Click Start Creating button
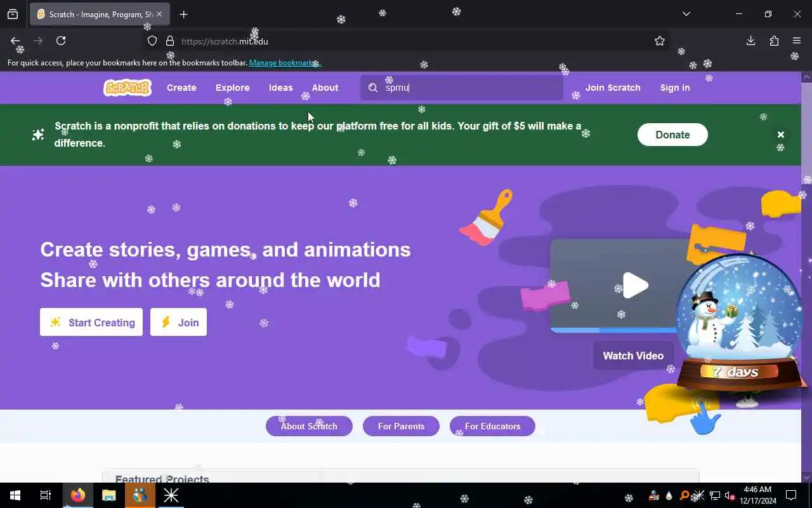Image resolution: width=812 pixels, height=508 pixels. coord(91,323)
